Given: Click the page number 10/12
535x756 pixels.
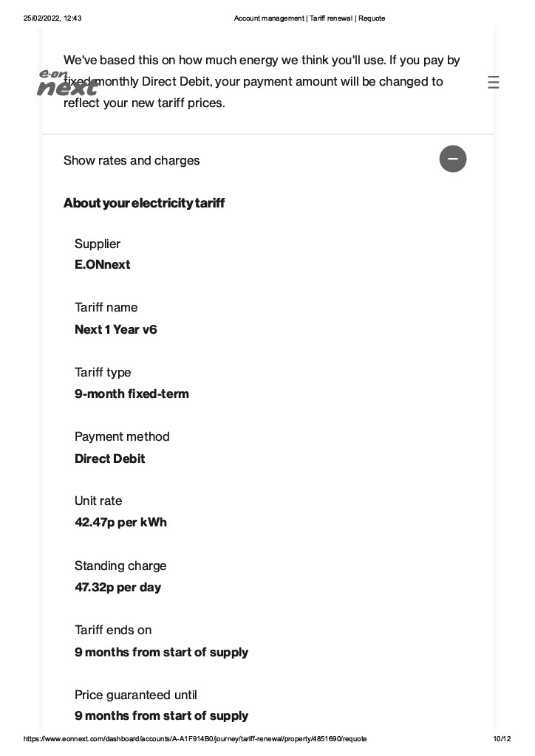Looking at the screenshot, I should pyautogui.click(x=502, y=738).
